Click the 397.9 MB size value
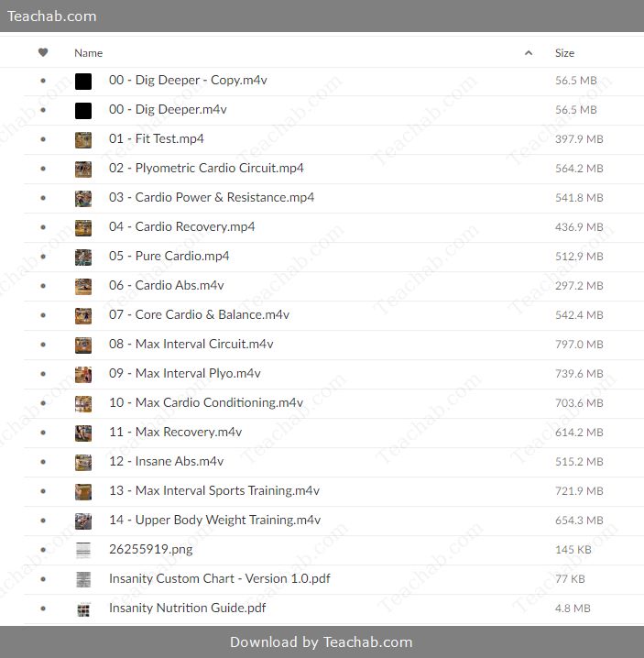 [x=579, y=139]
